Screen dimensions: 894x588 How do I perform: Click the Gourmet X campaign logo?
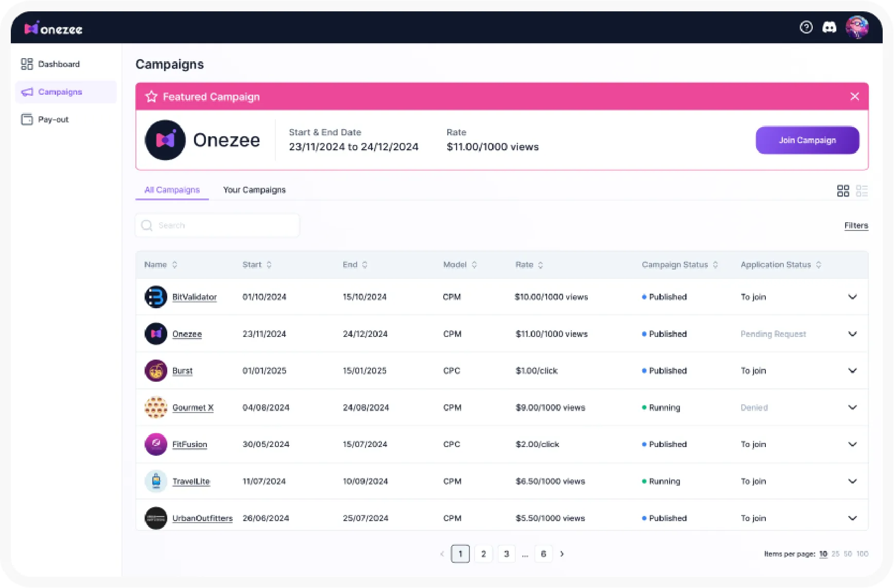156,407
